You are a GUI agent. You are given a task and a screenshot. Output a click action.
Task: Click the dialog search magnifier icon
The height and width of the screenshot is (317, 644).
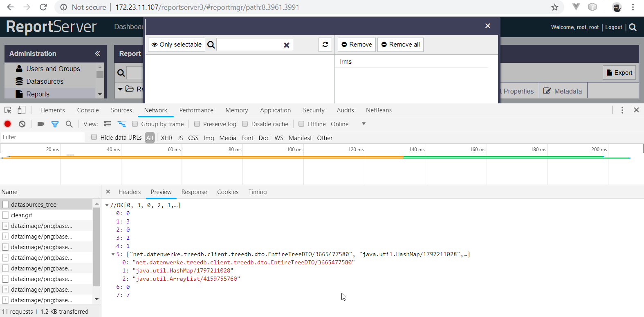[211, 45]
